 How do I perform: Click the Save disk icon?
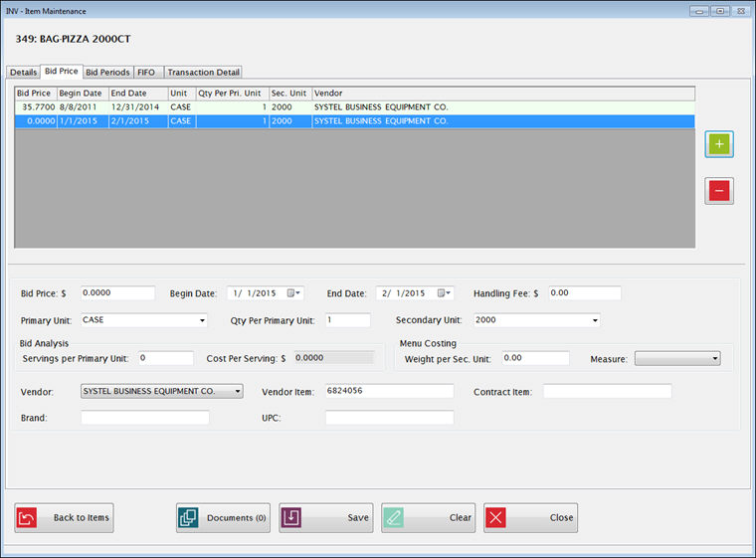pos(292,518)
